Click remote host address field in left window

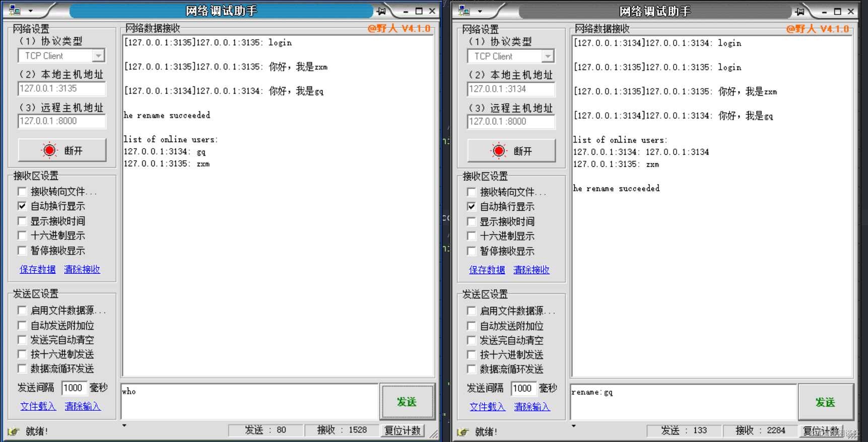click(x=62, y=121)
